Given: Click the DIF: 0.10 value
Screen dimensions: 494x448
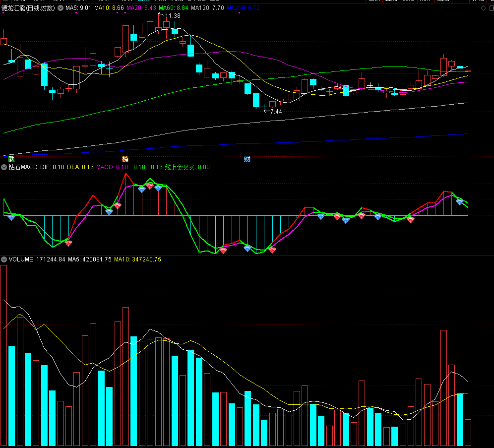Looking at the screenshot, I should tap(52, 167).
